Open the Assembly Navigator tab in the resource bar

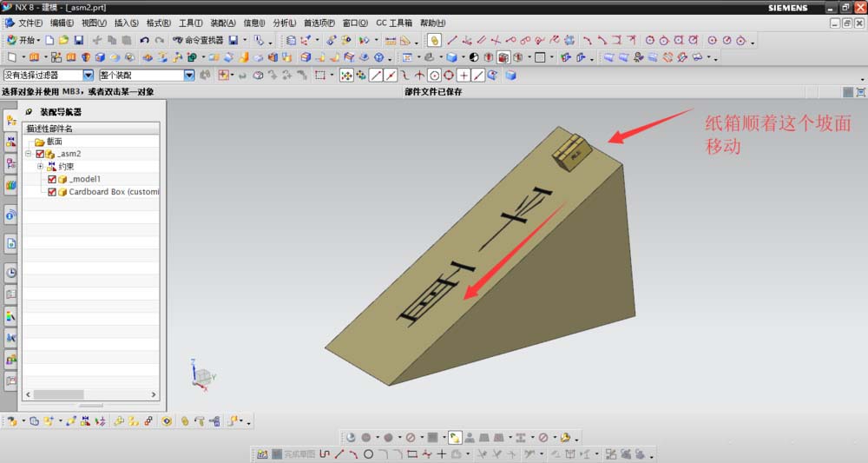pos(10,120)
